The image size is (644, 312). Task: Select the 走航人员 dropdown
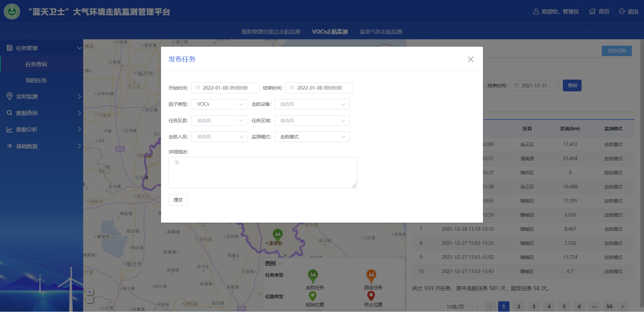pos(219,137)
